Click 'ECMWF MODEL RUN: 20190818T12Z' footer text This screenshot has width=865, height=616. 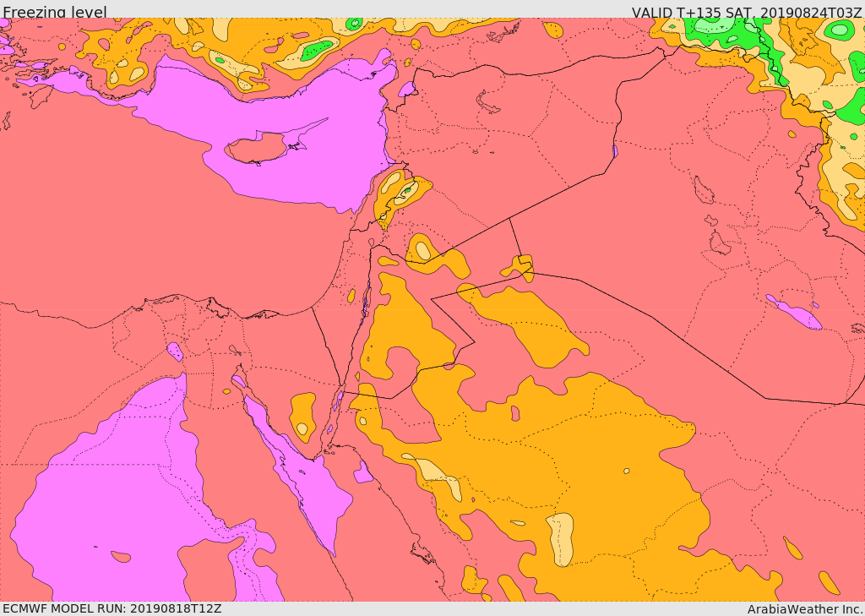pyautogui.click(x=112, y=608)
